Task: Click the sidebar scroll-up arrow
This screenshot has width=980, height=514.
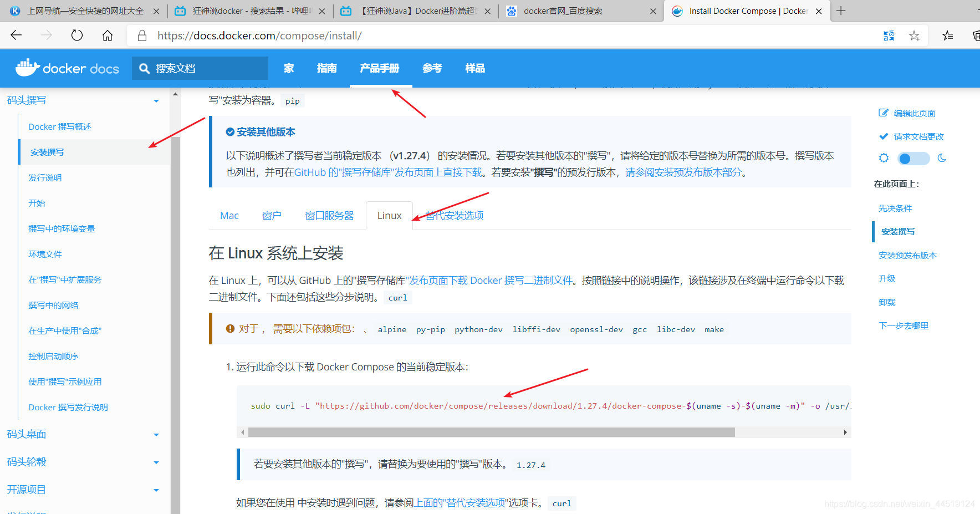Action: 175,95
